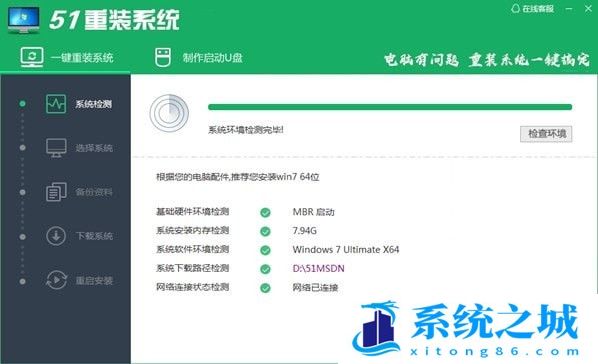Select the 系统检测 step in sidebar
This screenshot has width=598, height=364.
point(79,104)
